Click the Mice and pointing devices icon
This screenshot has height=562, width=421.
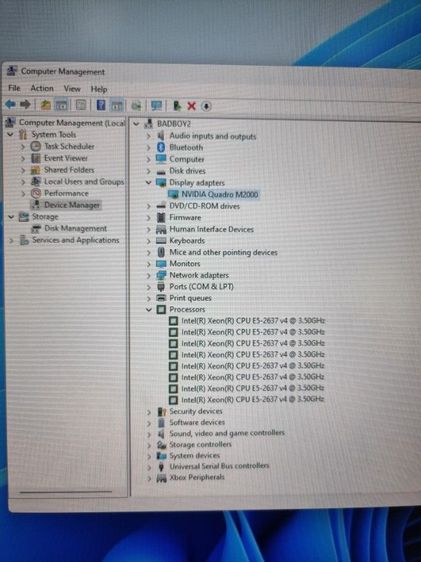pyautogui.click(x=161, y=252)
